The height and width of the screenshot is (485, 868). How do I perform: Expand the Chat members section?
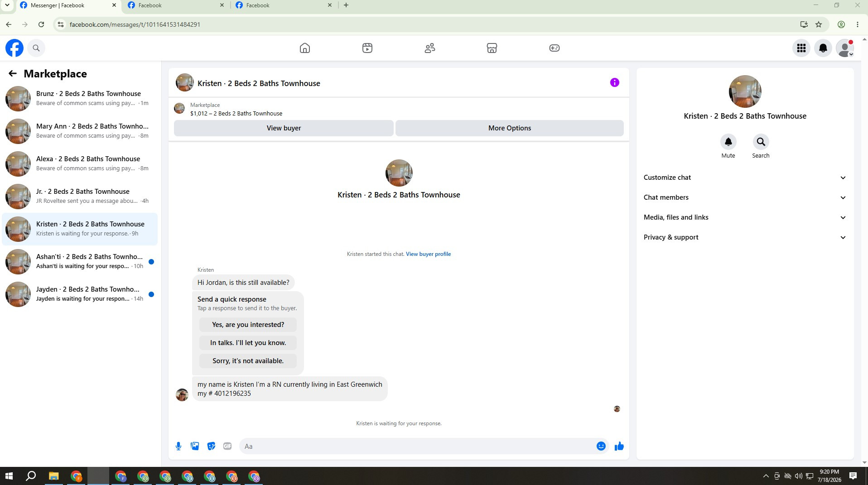(745, 197)
